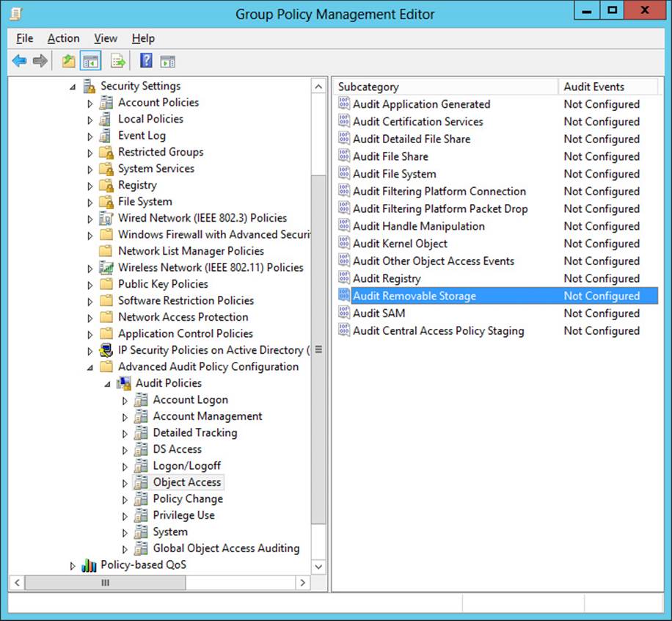
Task: Open the View menu
Action: [106, 38]
